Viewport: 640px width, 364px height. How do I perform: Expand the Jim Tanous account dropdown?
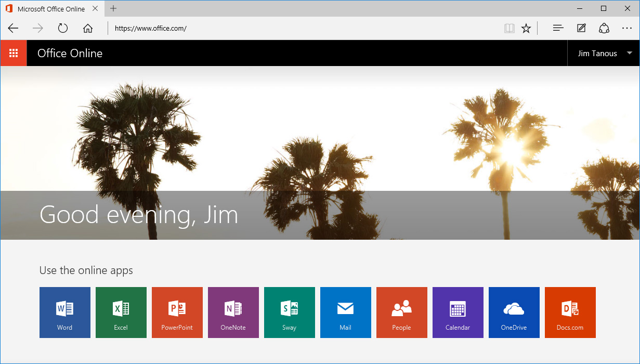[604, 53]
